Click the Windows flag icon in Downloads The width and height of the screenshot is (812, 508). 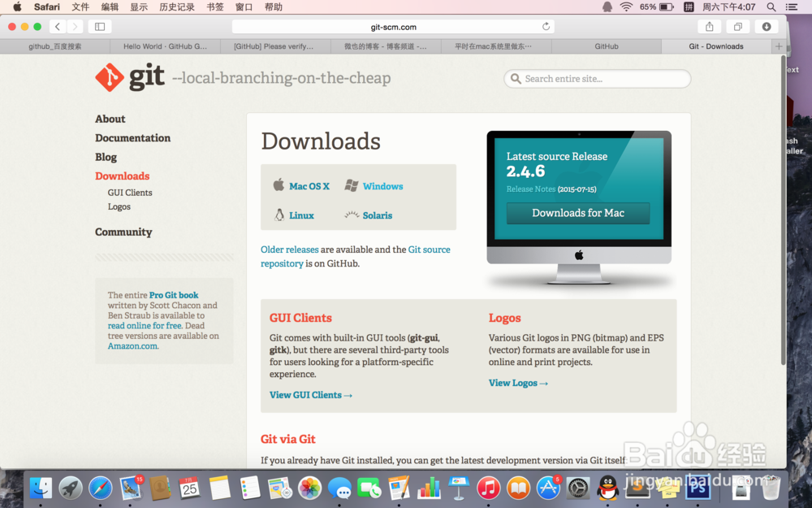point(352,185)
